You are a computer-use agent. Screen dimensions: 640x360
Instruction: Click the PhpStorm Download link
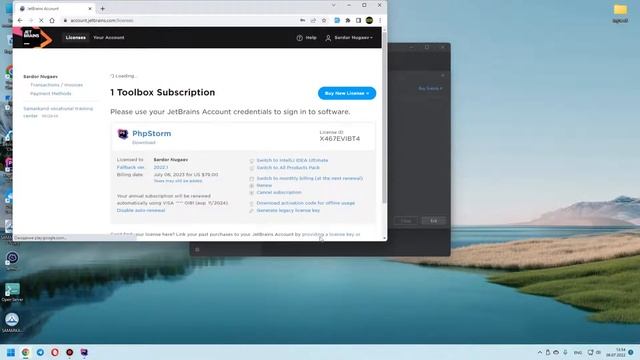click(144, 142)
